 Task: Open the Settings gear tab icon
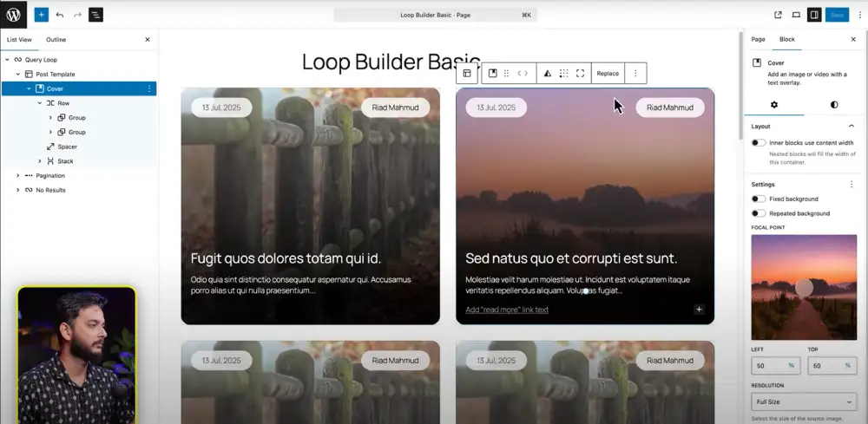pyautogui.click(x=774, y=104)
